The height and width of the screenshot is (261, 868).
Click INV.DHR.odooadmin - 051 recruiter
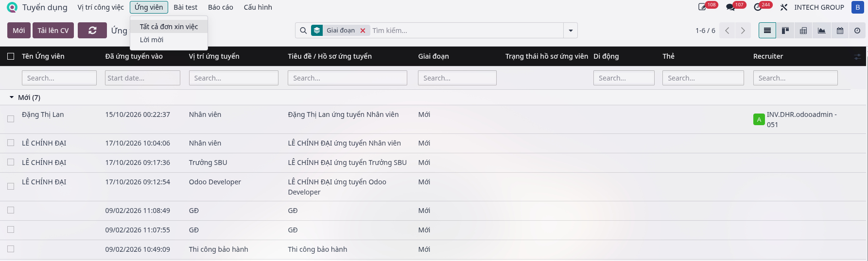[802, 119]
